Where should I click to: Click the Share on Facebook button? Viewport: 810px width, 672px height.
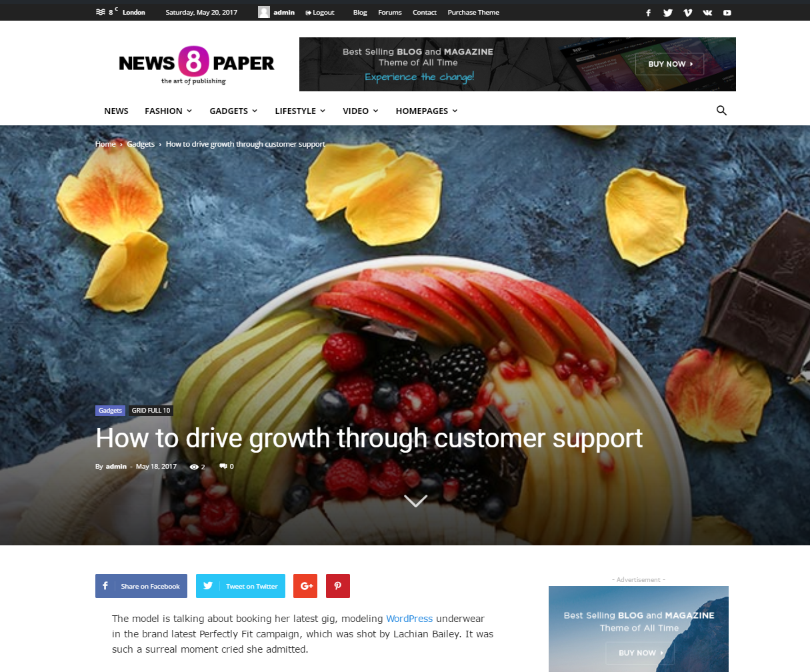click(x=141, y=586)
